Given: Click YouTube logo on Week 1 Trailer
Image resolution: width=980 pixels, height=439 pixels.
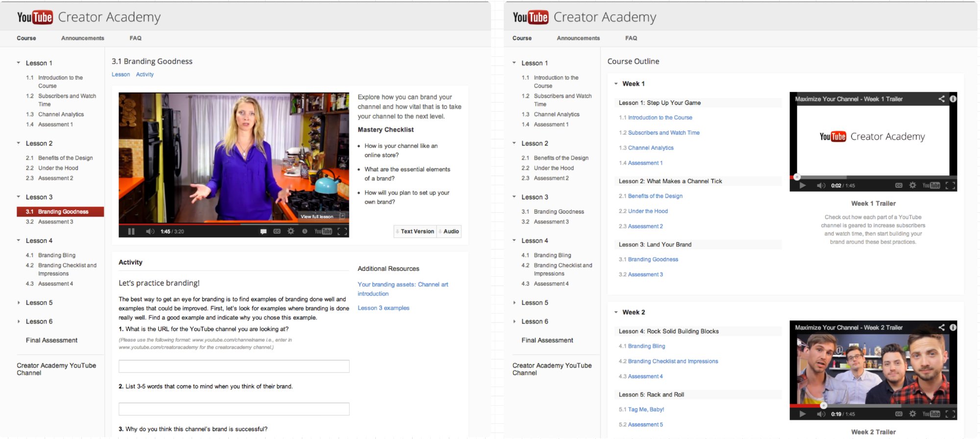Looking at the screenshot, I should 931,185.
